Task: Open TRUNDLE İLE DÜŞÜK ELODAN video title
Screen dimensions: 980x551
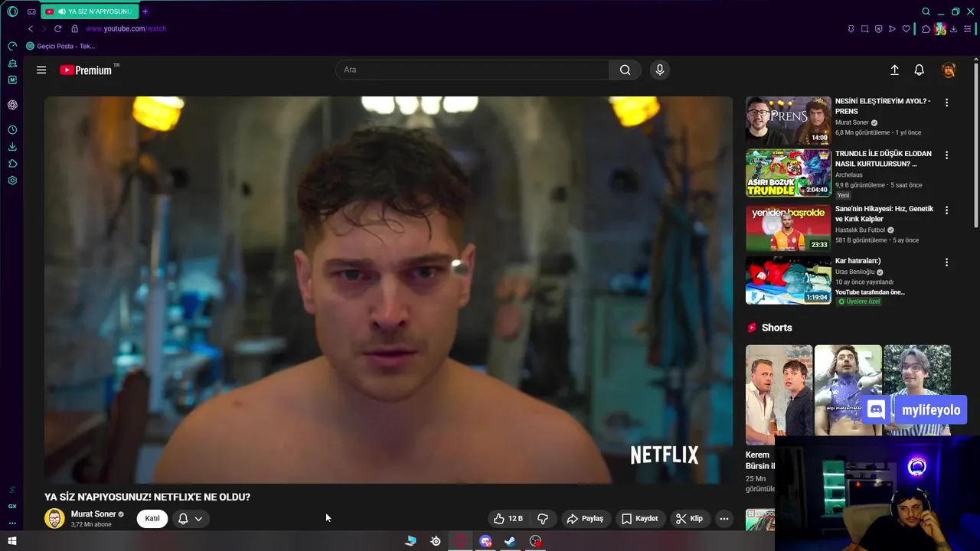Action: coord(884,158)
